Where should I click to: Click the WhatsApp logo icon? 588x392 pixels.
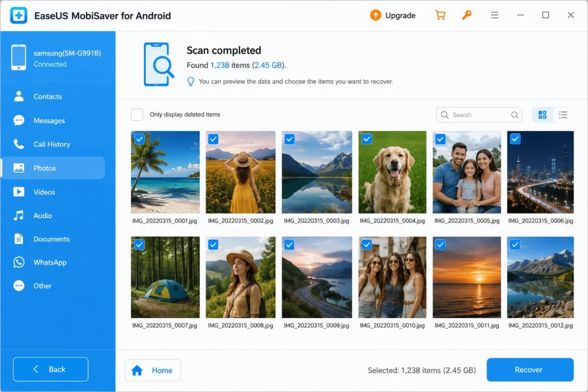19,262
